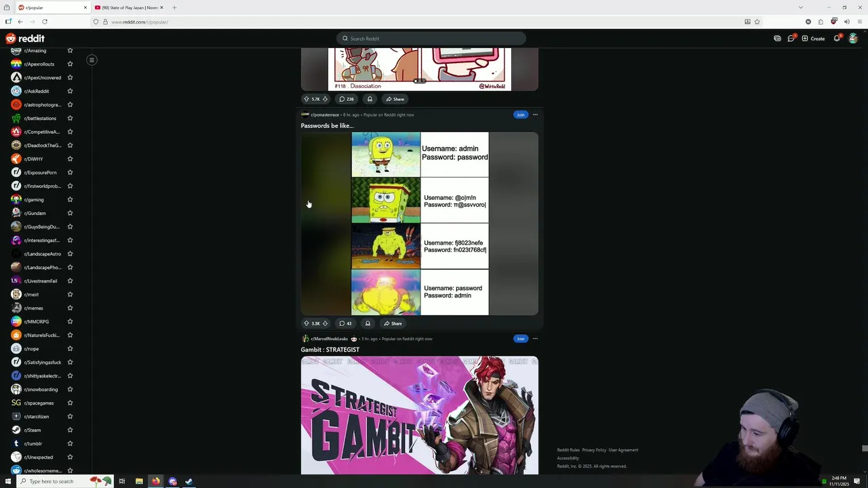Open File Explorer from the taskbar
The height and width of the screenshot is (488, 868).
click(x=139, y=481)
